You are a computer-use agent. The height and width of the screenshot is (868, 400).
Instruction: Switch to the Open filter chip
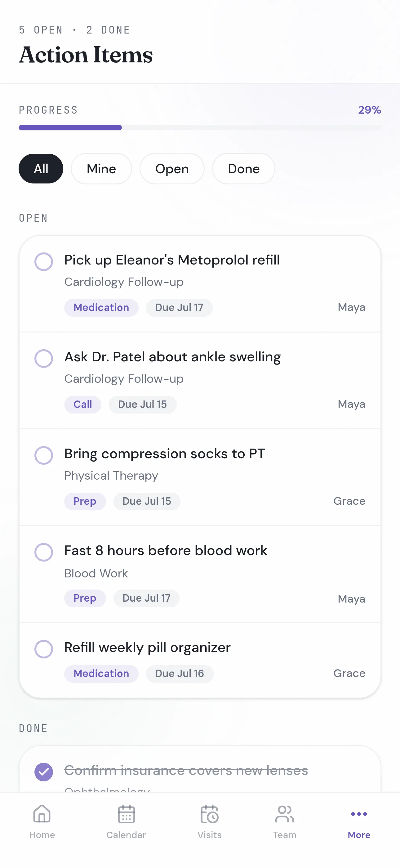pyautogui.click(x=172, y=169)
